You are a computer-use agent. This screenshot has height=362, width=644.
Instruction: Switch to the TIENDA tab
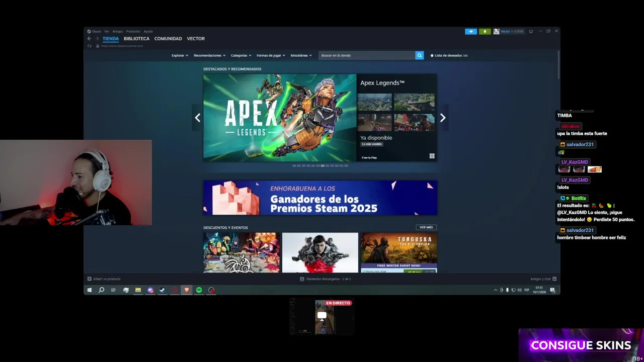(111, 39)
